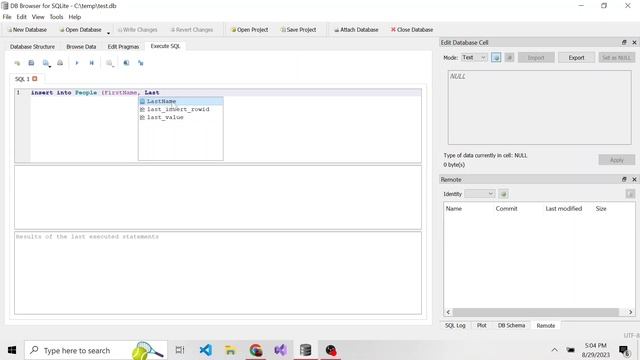Click the Save results view icon

click(x=46, y=63)
